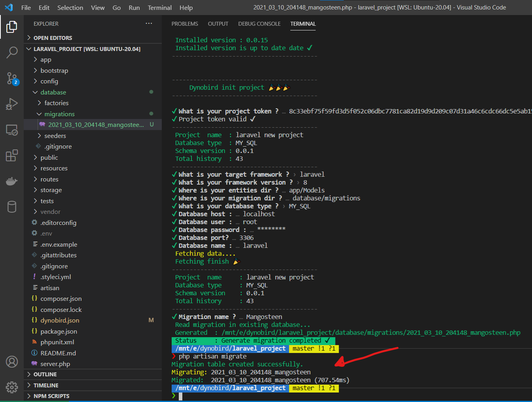Viewport: 532px width, 402px height.
Task: Collapse the LARAVEL_PROJECT root folder
Action: tap(93, 49)
